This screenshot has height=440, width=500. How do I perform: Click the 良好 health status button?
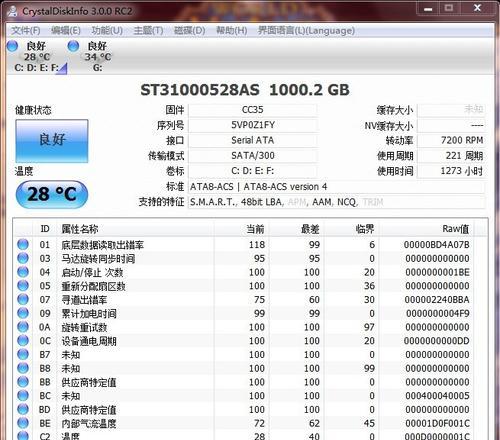[x=52, y=141]
